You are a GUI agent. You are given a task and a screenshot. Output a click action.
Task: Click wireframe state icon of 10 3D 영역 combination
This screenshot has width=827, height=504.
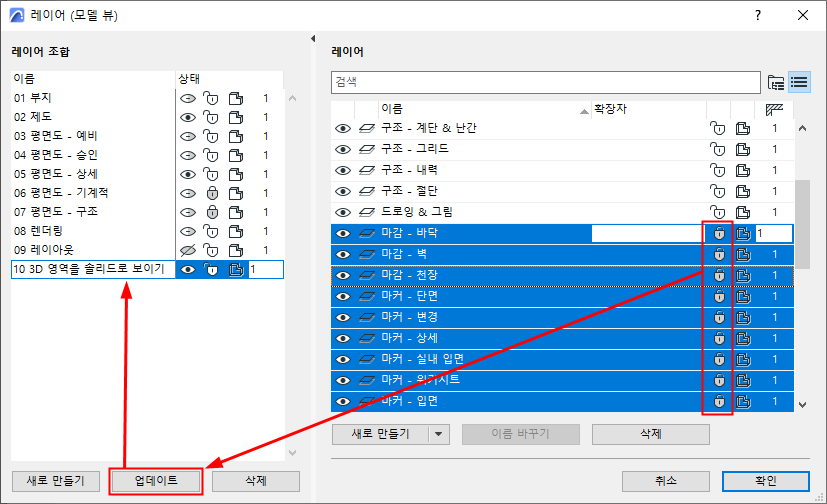[236, 269]
